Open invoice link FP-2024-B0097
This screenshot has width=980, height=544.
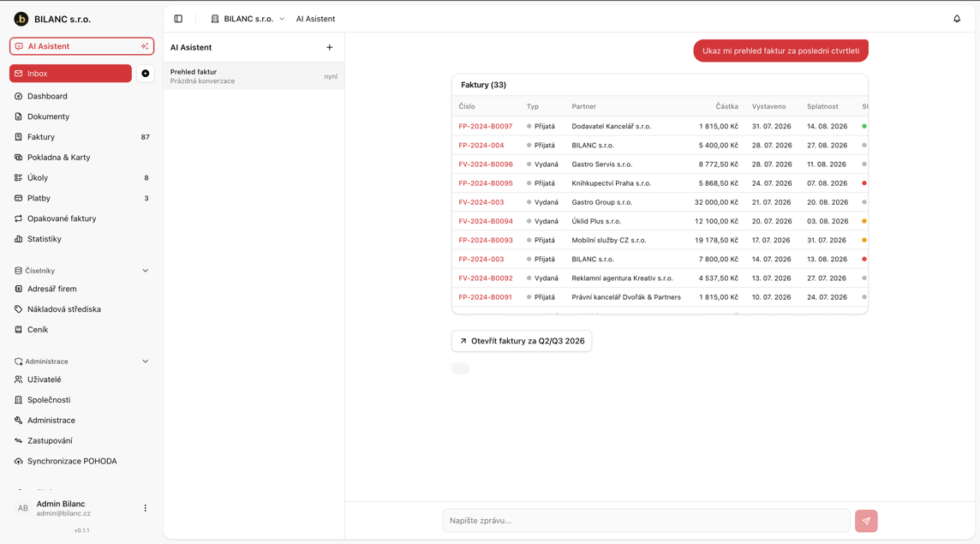pyautogui.click(x=486, y=126)
